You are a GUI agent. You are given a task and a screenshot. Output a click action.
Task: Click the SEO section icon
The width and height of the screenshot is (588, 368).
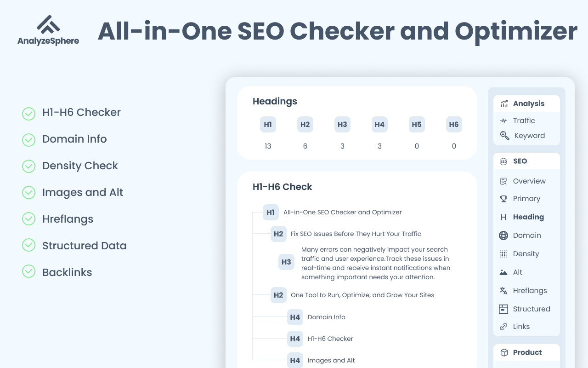[504, 161]
